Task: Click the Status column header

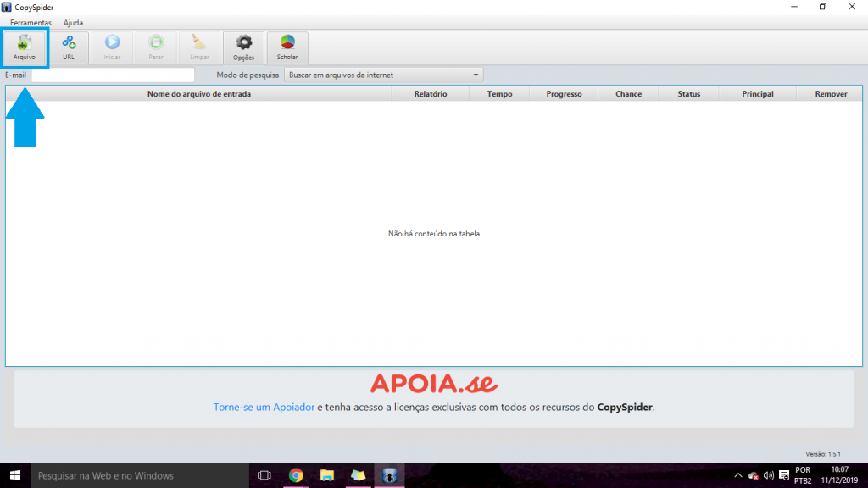Action: pos(688,94)
